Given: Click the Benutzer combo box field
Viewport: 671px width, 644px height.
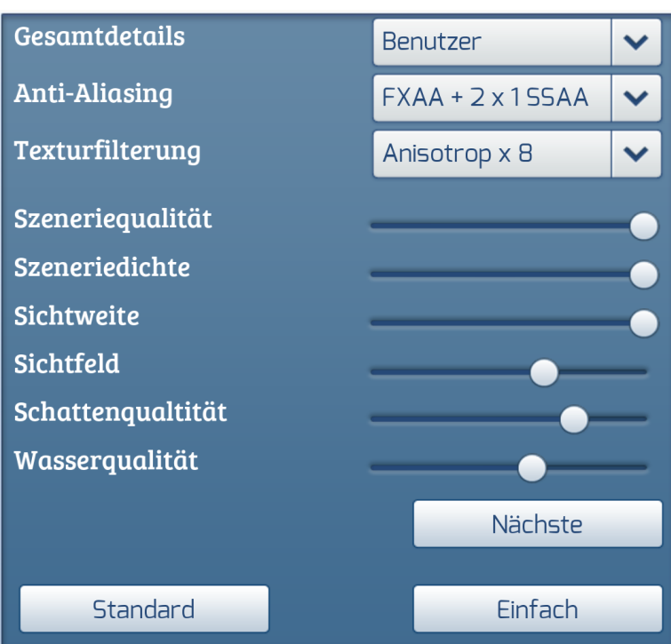Looking at the screenshot, I should pos(491,43).
